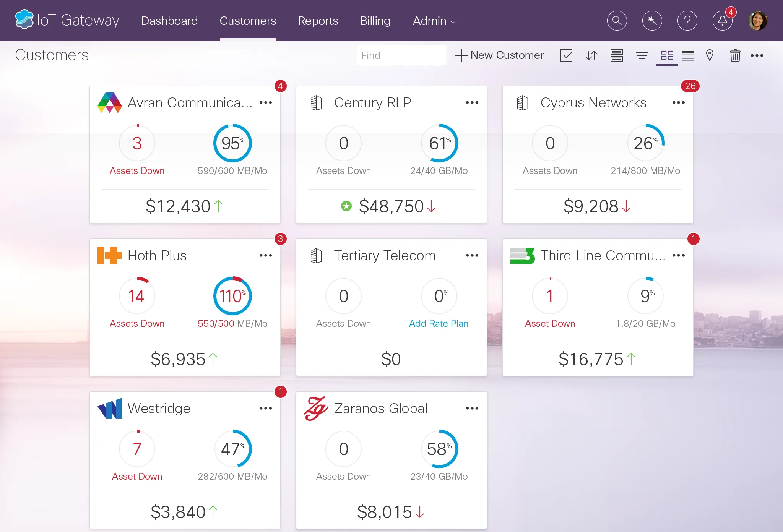This screenshot has width=783, height=532.
Task: Open Tertiary Telecom card options menu
Action: pyautogui.click(x=472, y=255)
